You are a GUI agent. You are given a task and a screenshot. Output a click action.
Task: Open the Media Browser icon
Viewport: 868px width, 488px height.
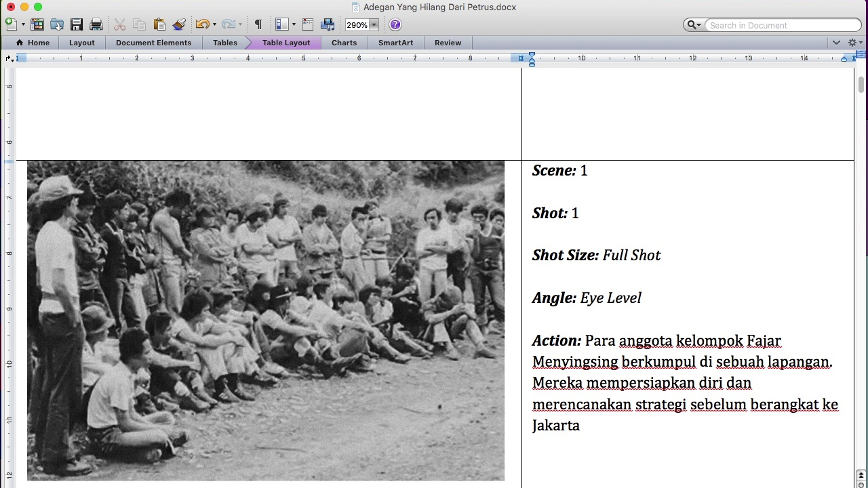pos(328,24)
